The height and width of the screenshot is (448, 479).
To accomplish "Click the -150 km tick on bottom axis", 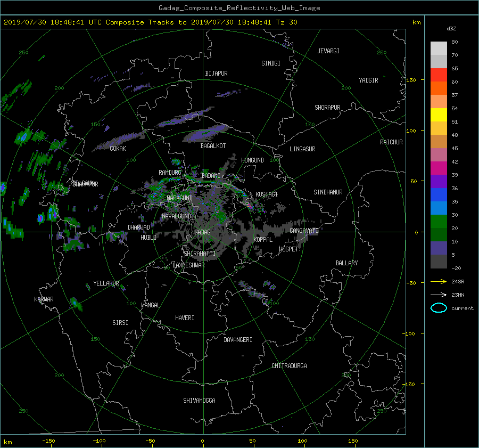I will pos(48,441).
